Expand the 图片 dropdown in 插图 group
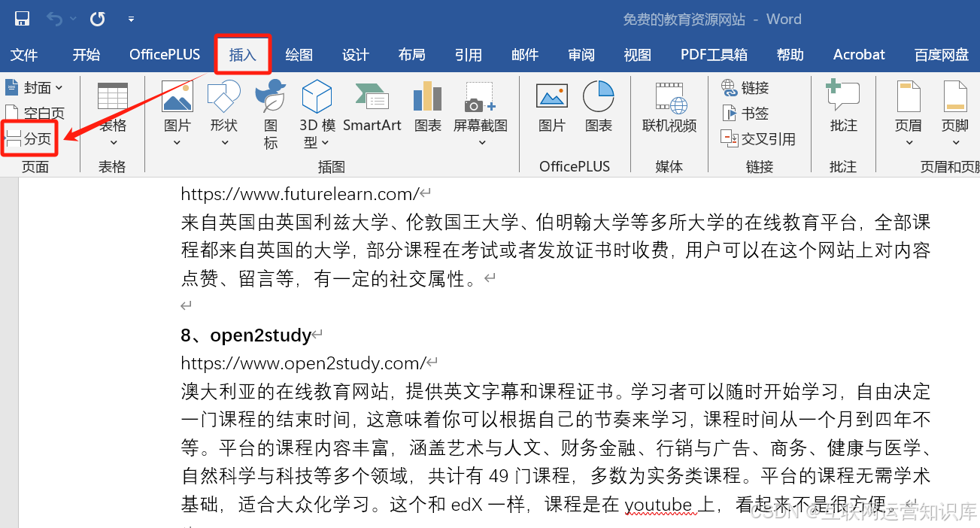This screenshot has width=980, height=528. pos(177,142)
